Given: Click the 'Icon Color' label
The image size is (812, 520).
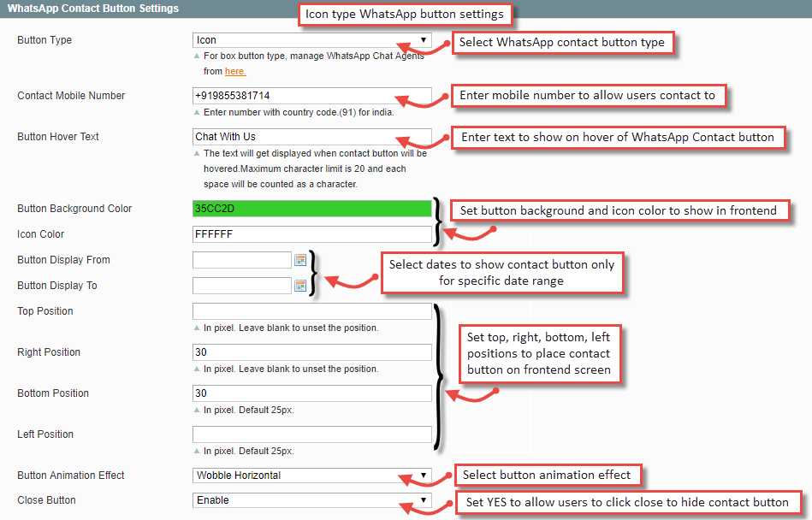Looking at the screenshot, I should [40, 234].
